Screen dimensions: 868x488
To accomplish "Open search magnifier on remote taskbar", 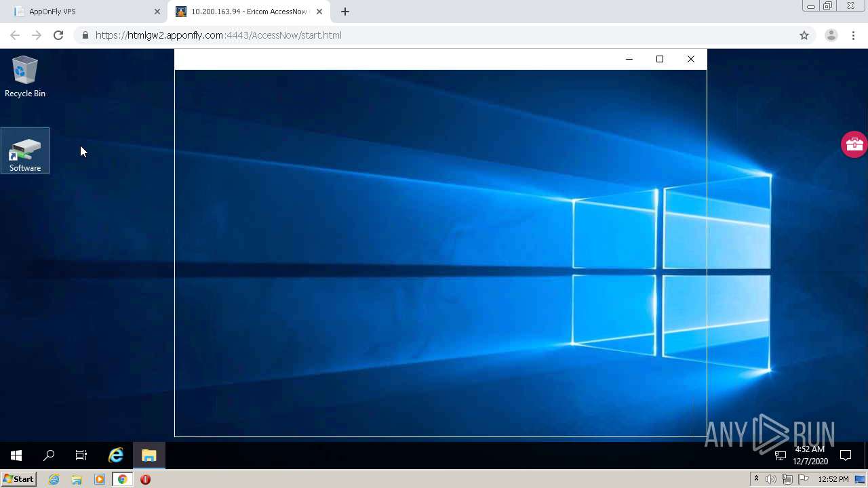I will pos(49,455).
